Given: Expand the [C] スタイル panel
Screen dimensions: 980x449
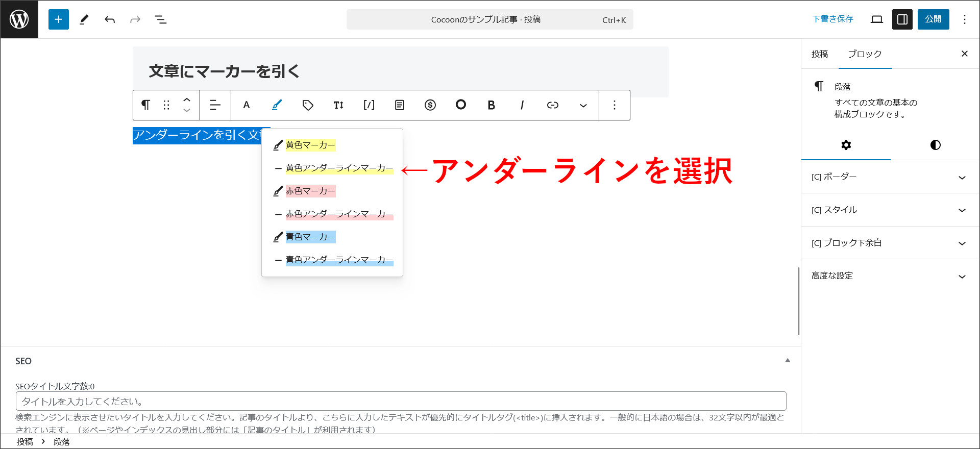Looking at the screenshot, I should [890, 210].
